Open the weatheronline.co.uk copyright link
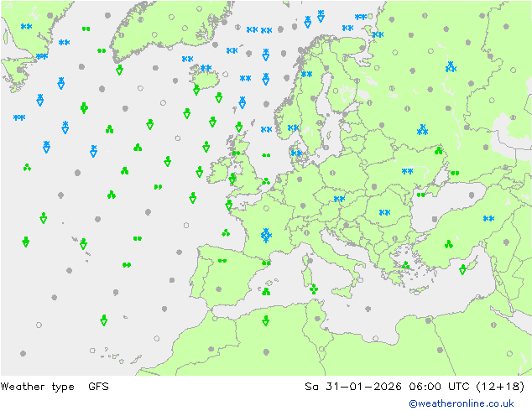The height and width of the screenshot is (411, 532). tap(462, 403)
